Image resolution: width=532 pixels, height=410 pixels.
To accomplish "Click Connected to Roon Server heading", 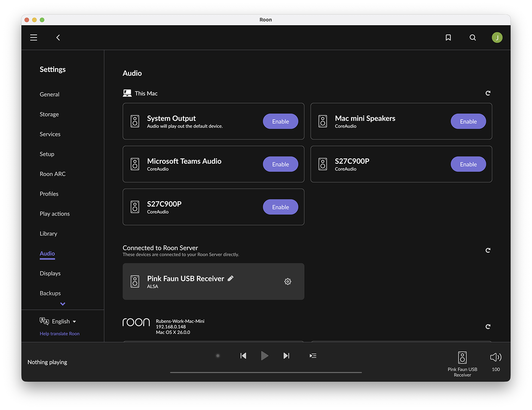I will [161, 248].
